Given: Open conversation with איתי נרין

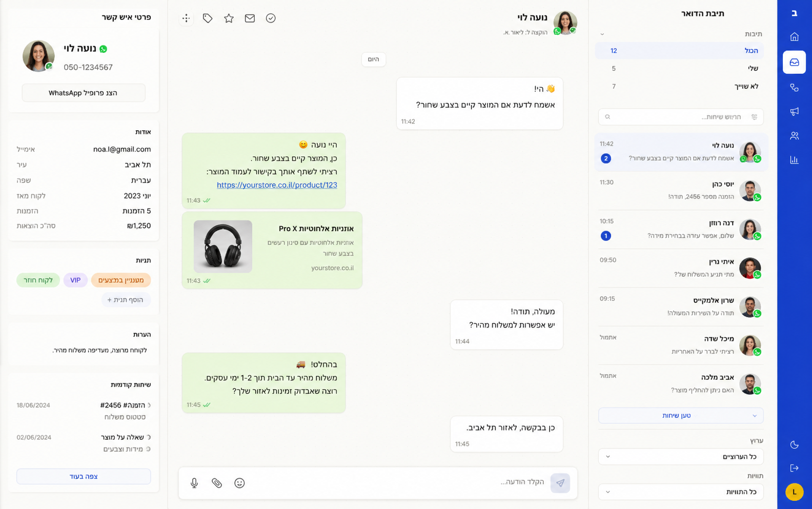Looking at the screenshot, I should click(681, 268).
